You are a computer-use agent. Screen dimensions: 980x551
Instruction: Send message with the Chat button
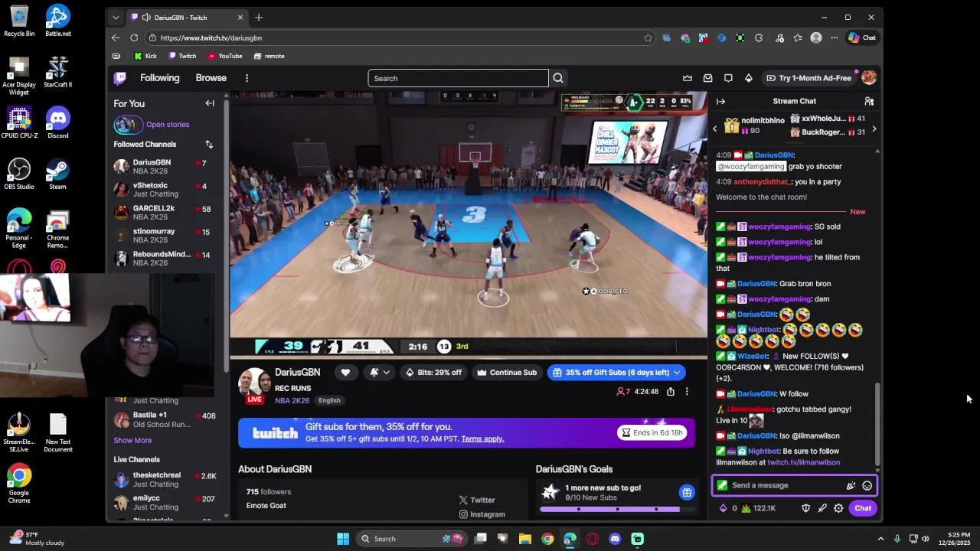(863, 508)
